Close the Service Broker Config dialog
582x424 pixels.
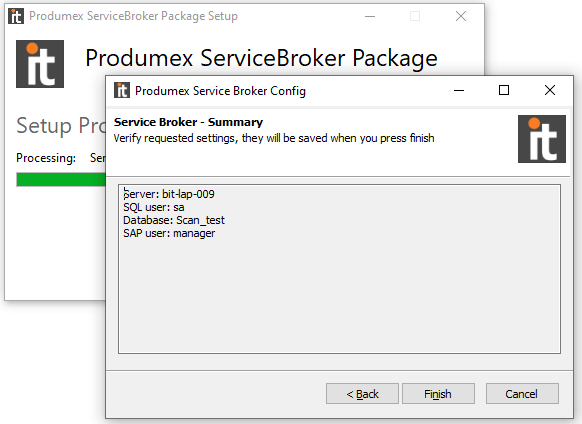pyautogui.click(x=550, y=90)
